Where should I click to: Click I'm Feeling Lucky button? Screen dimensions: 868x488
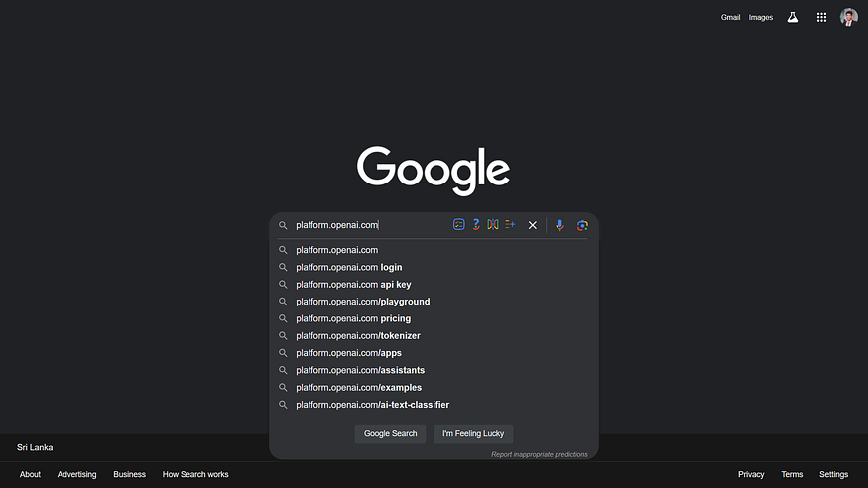point(473,433)
